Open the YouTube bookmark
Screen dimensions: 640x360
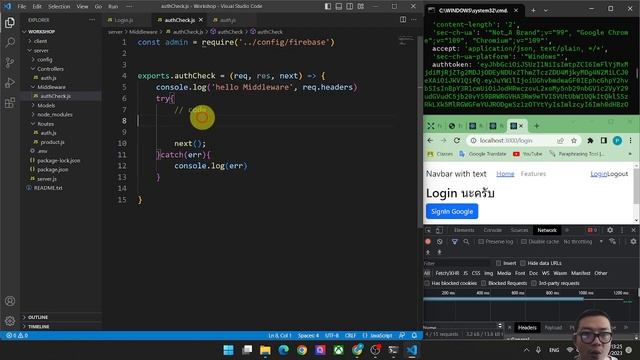[527, 154]
